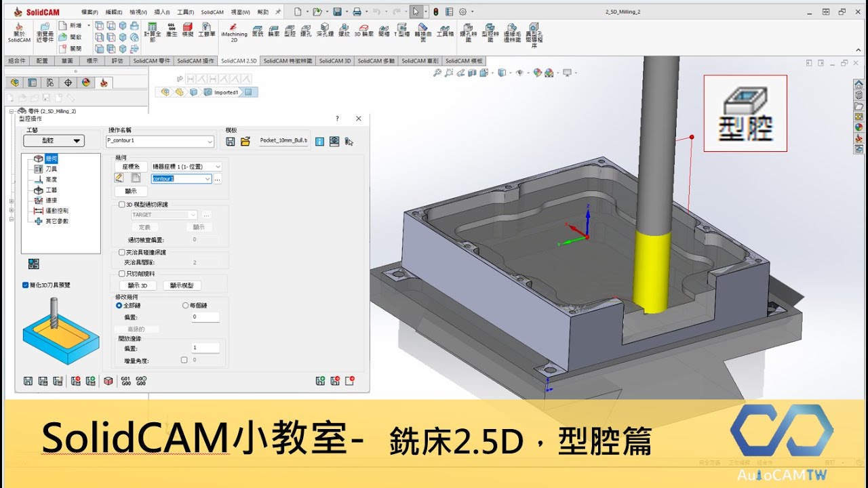Open the 編輯(E) menu

click(x=113, y=12)
